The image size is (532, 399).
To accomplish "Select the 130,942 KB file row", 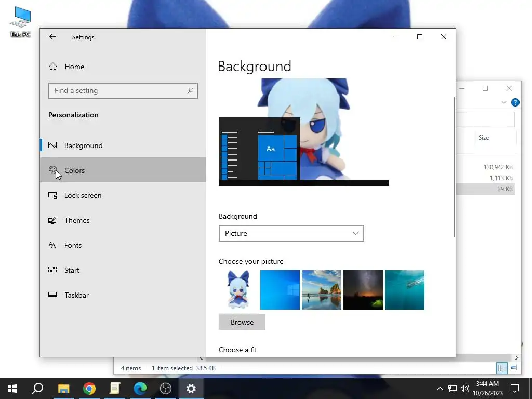I will [x=486, y=167].
